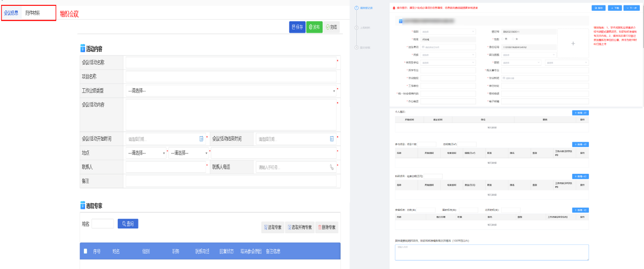Viewport: 644px width, 269px height.
Task: Click 选取专家 to pick an expert
Action: [x=272, y=227]
